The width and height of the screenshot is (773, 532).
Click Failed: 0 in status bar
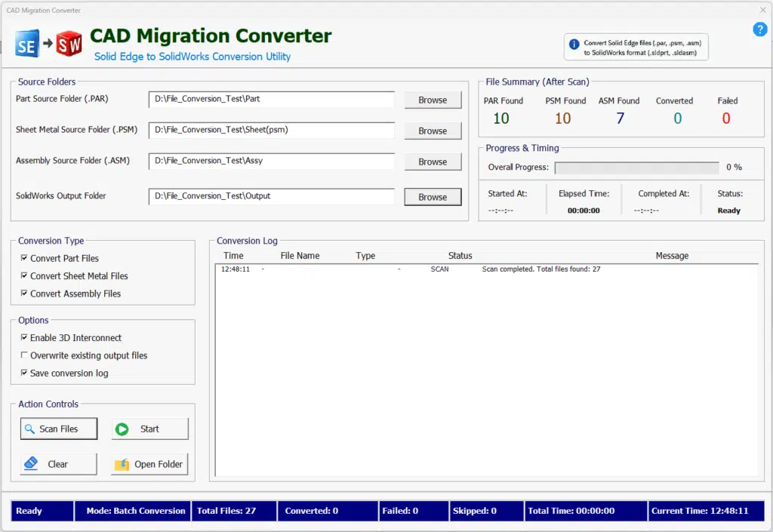[414, 511]
